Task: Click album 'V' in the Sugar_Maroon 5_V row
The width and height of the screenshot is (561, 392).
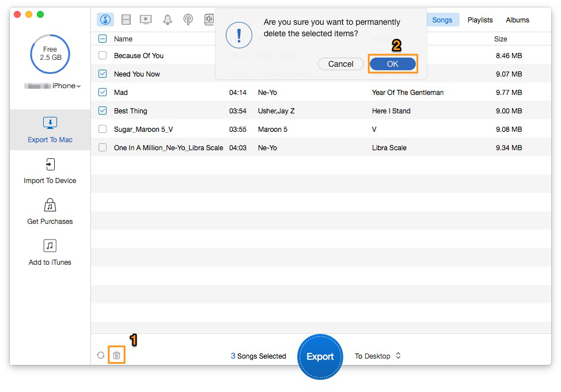Action: (374, 130)
